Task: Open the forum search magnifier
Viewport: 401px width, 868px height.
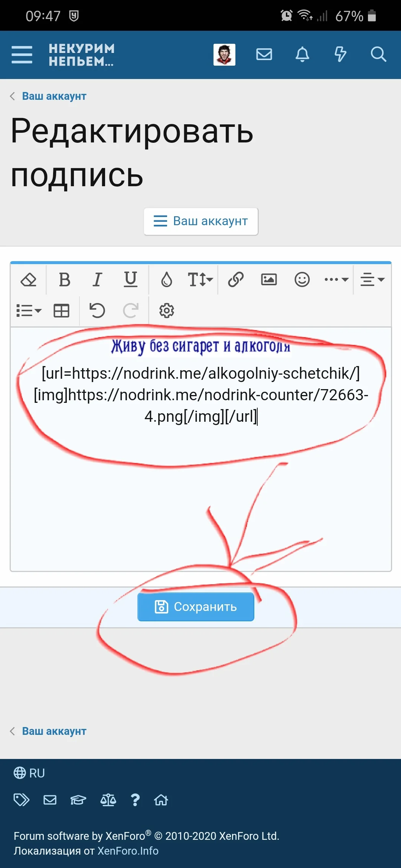Action: tap(378, 55)
